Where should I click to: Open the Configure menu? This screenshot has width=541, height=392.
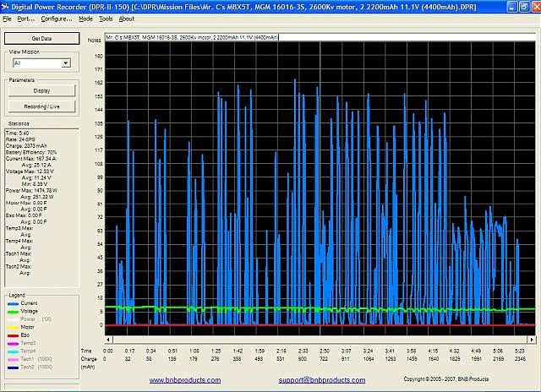point(57,18)
